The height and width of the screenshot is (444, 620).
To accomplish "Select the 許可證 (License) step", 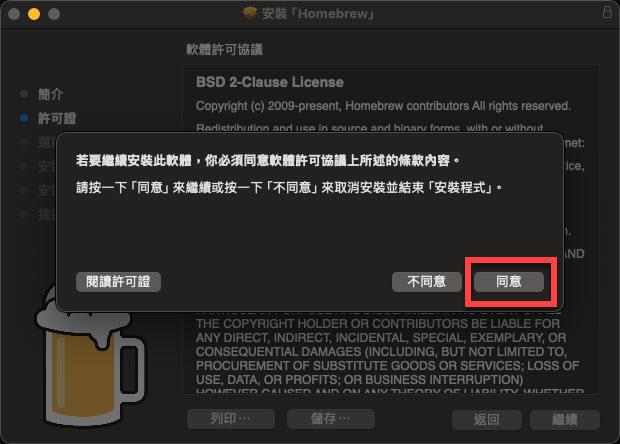I will coord(57,118).
